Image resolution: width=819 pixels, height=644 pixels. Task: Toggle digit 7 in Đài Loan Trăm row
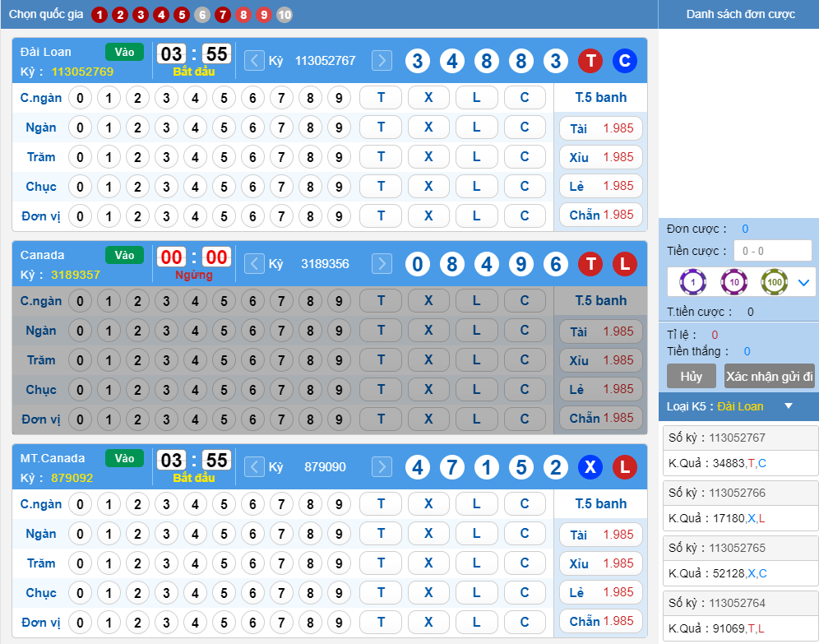[x=281, y=157]
